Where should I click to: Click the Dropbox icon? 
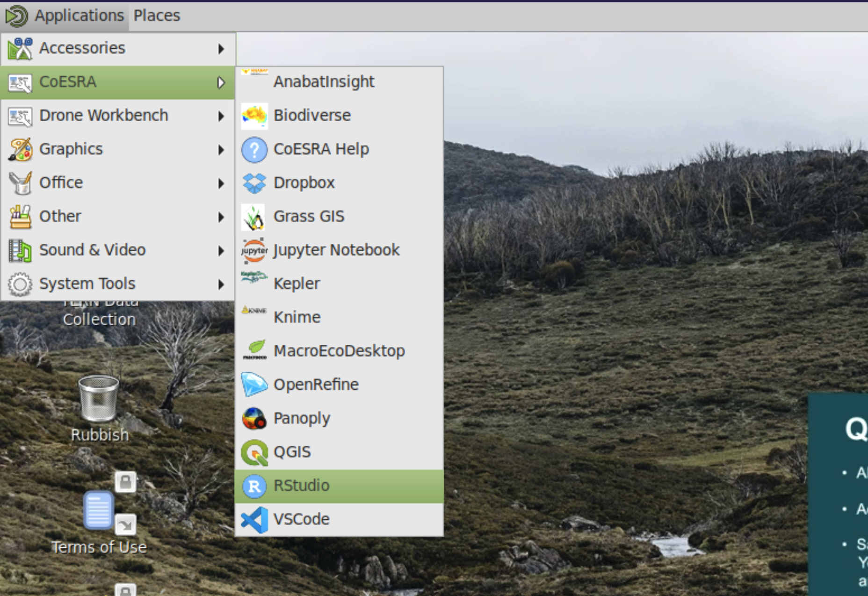(x=254, y=183)
